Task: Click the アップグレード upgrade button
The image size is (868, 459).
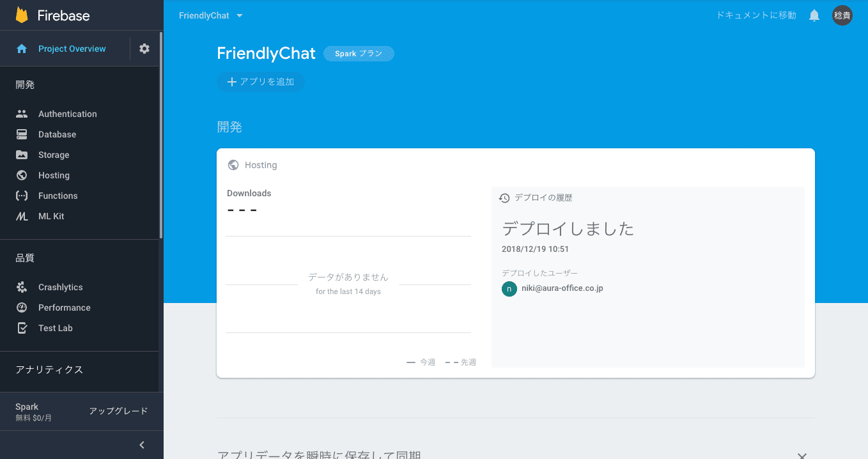Action: pos(118,411)
